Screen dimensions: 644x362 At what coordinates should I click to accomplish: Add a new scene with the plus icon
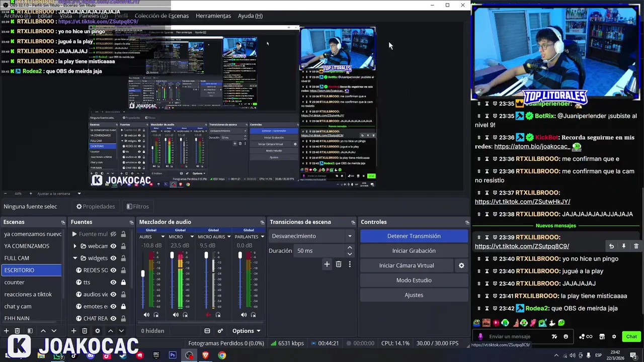click(x=7, y=331)
